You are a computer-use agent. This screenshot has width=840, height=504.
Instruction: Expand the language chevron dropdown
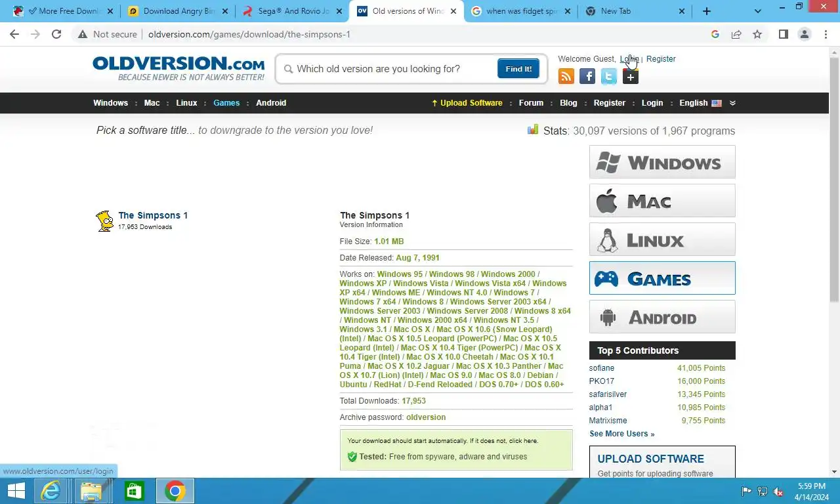pos(732,103)
